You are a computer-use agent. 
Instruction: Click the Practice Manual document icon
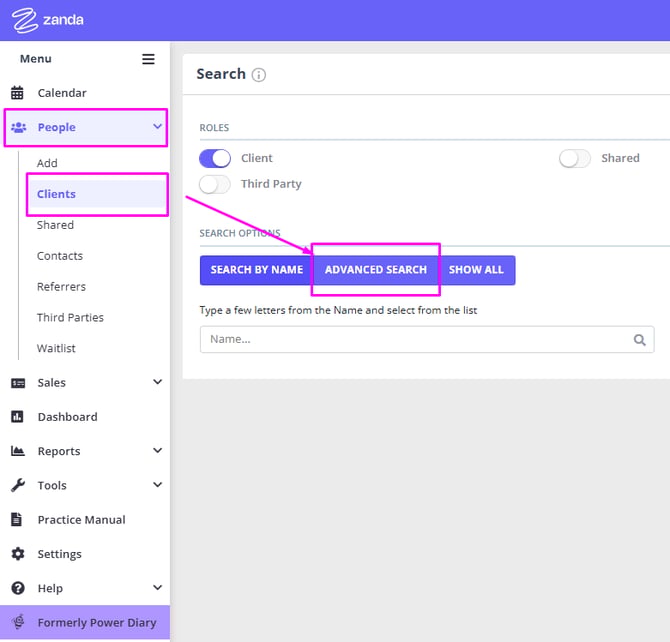coord(17,520)
